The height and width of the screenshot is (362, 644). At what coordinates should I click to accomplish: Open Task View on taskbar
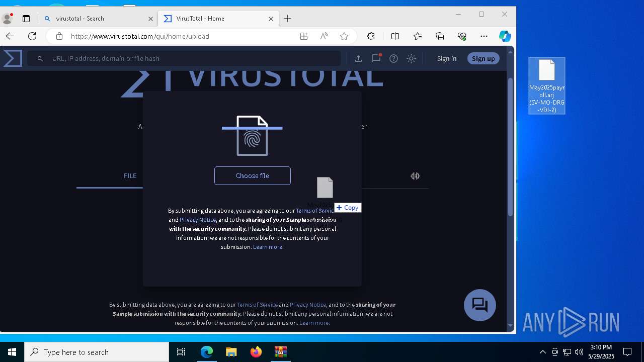tap(181, 352)
